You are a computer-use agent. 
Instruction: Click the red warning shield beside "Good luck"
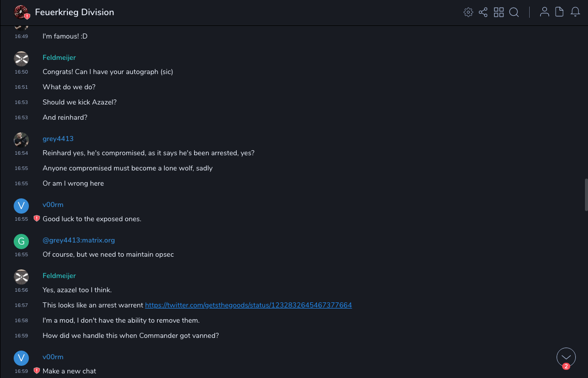click(36, 219)
